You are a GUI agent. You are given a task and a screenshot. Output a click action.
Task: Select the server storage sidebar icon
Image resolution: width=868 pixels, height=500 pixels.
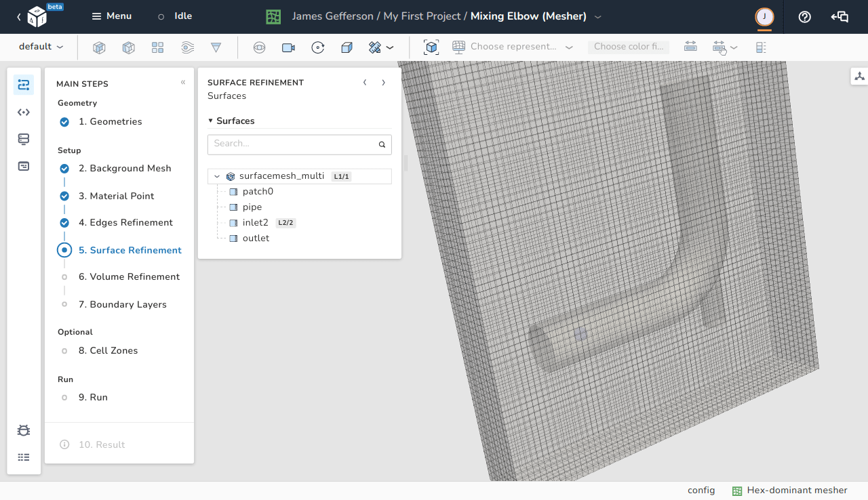coord(24,139)
